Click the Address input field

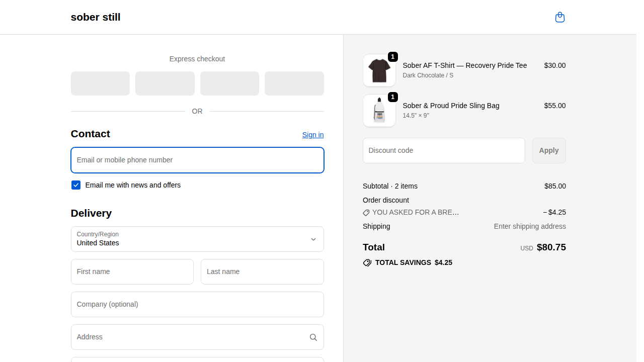197,337
